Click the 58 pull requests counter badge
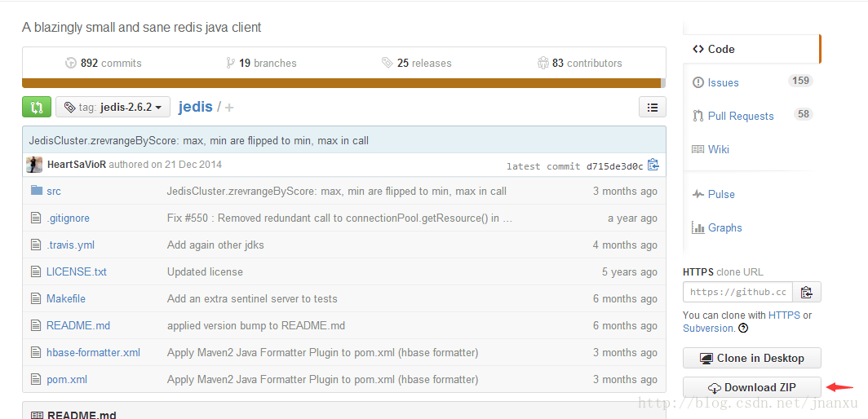 tap(804, 114)
